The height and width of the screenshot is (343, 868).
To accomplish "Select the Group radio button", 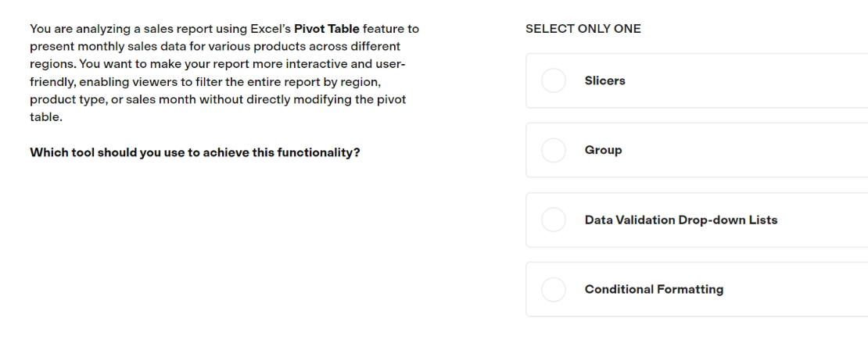I will click(x=553, y=151).
